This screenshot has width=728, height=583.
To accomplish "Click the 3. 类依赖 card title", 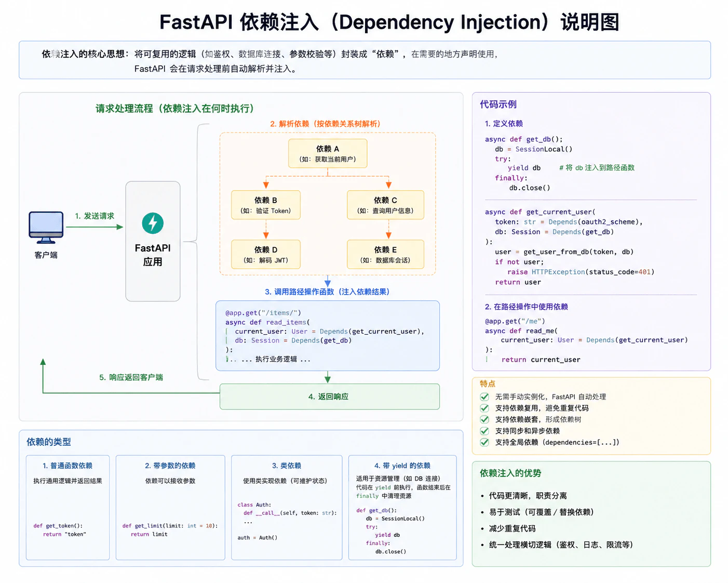I will (287, 466).
